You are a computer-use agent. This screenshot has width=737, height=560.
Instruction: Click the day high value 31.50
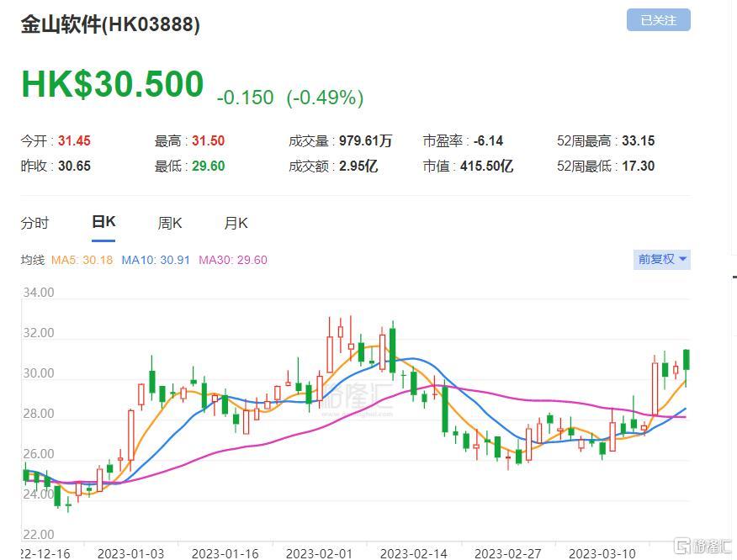click(x=208, y=140)
